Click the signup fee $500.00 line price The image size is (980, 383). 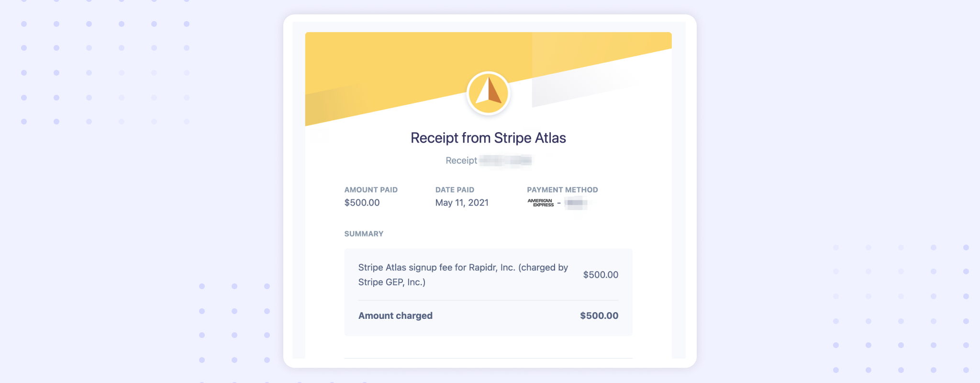(x=601, y=275)
